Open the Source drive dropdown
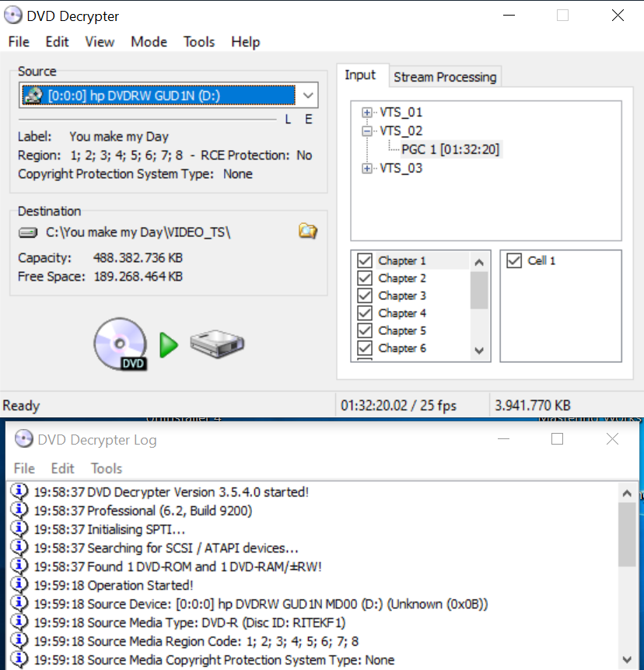Screen dimensions: 644x670 click(x=308, y=96)
